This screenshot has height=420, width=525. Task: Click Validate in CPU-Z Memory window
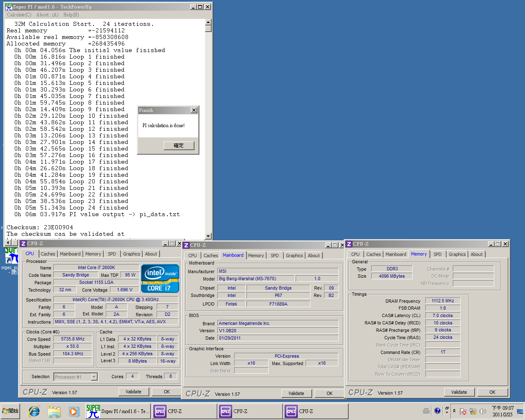[459, 392]
